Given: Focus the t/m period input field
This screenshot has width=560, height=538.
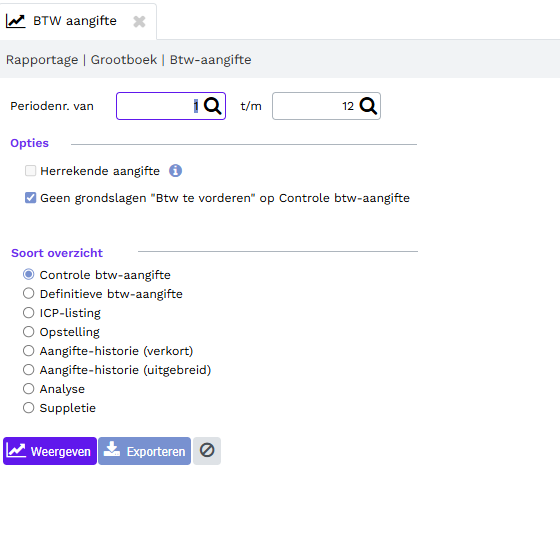Looking at the screenshot, I should pyautogui.click(x=316, y=106).
